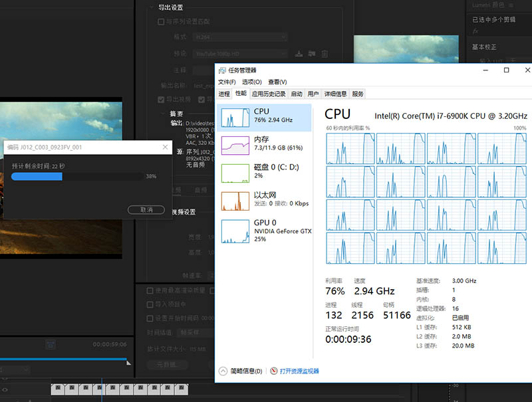Enable the 使用最高渲染质量 checkbox
The height and width of the screenshot is (402, 532).
[150, 291]
